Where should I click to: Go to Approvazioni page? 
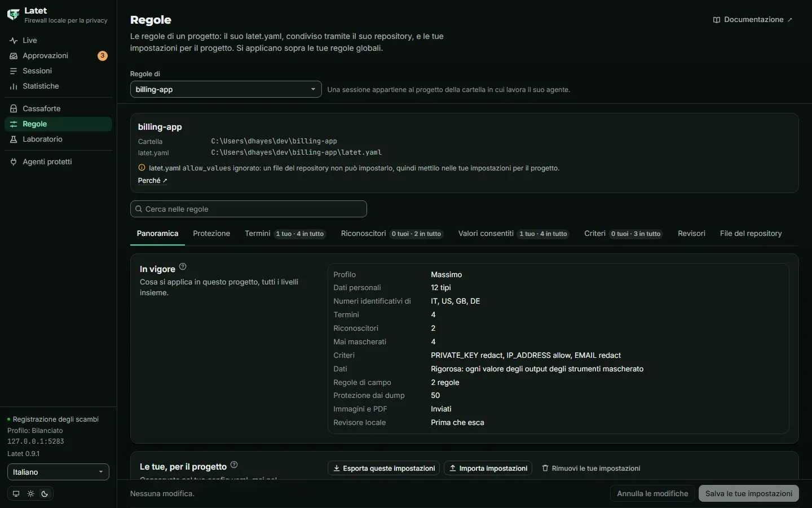pos(58,56)
